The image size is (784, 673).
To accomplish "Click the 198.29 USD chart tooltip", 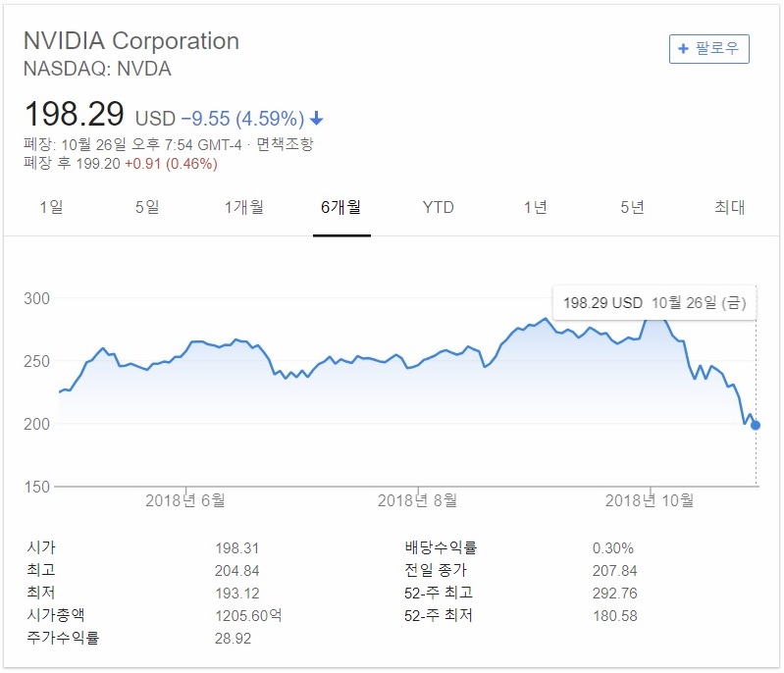I will [654, 302].
